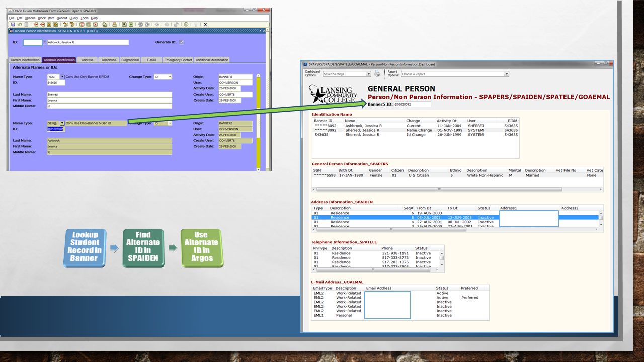Select identification row with Id Change

416,135
